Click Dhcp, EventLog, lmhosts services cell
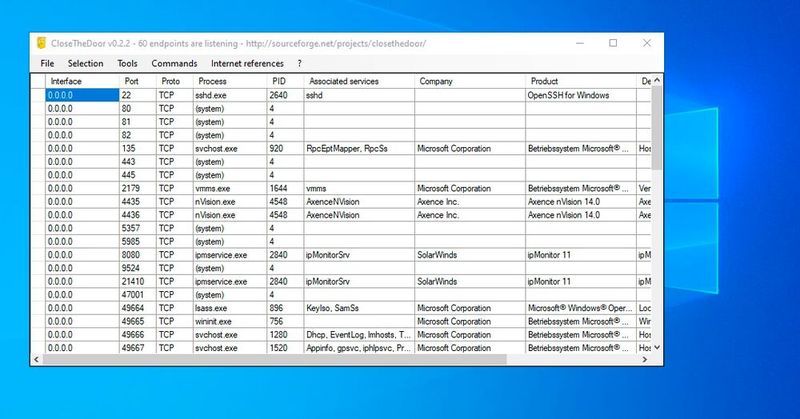Image resolution: width=800 pixels, height=419 pixels. pos(359,334)
